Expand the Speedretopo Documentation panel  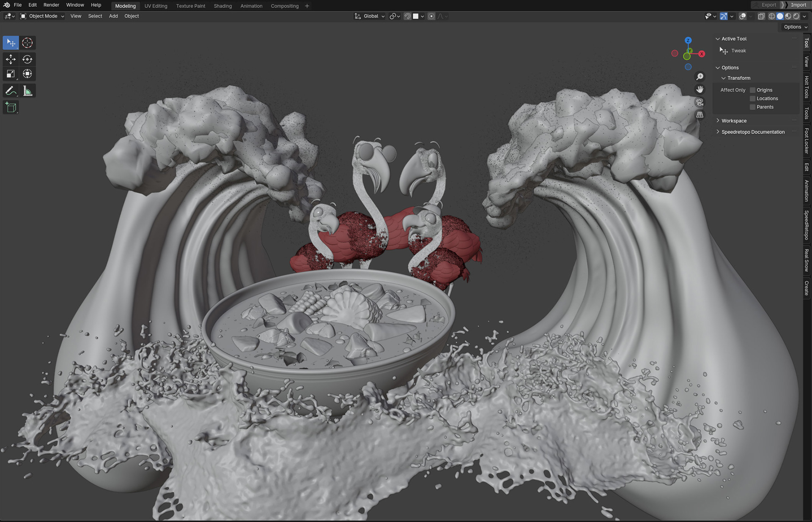pos(753,132)
